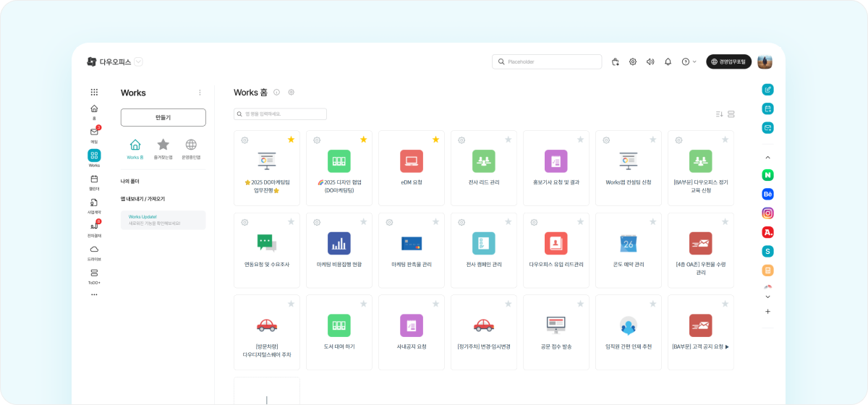Screen dimensions: 868x405
Task: Click the 만들기 button
Action: 163,117
